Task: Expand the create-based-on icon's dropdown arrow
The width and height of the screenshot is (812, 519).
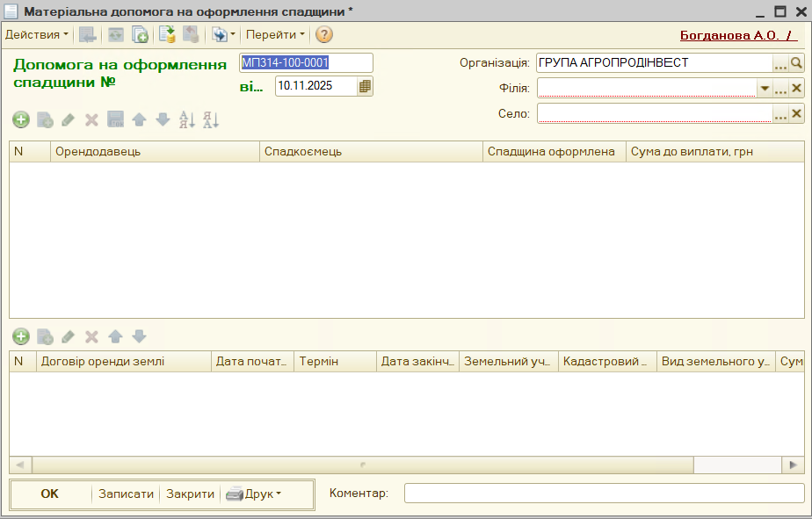Action: 233,34
